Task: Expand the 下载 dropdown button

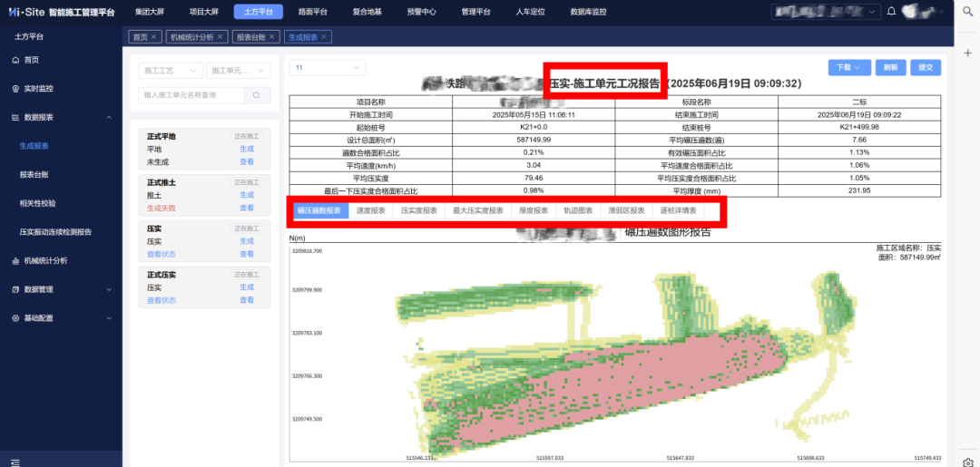Action: [x=849, y=68]
